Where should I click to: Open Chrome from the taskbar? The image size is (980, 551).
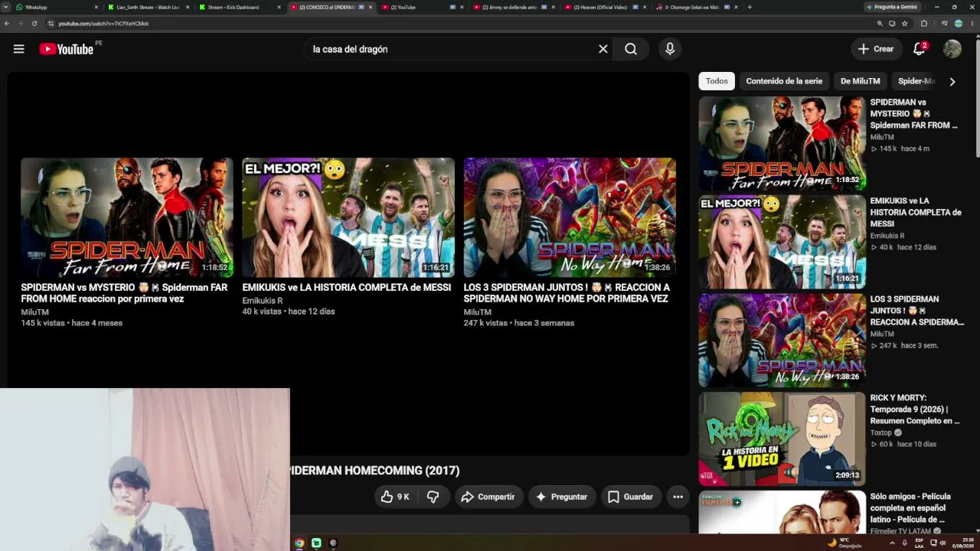click(x=299, y=543)
